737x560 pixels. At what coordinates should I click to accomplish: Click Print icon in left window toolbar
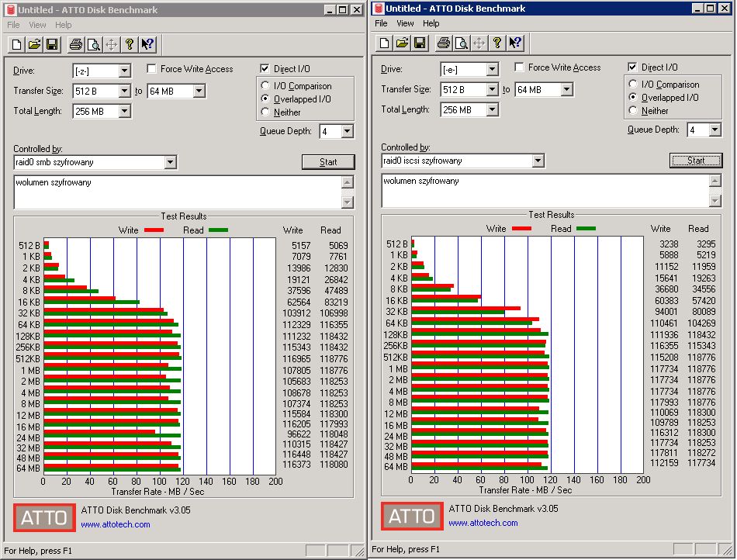pyautogui.click(x=76, y=44)
